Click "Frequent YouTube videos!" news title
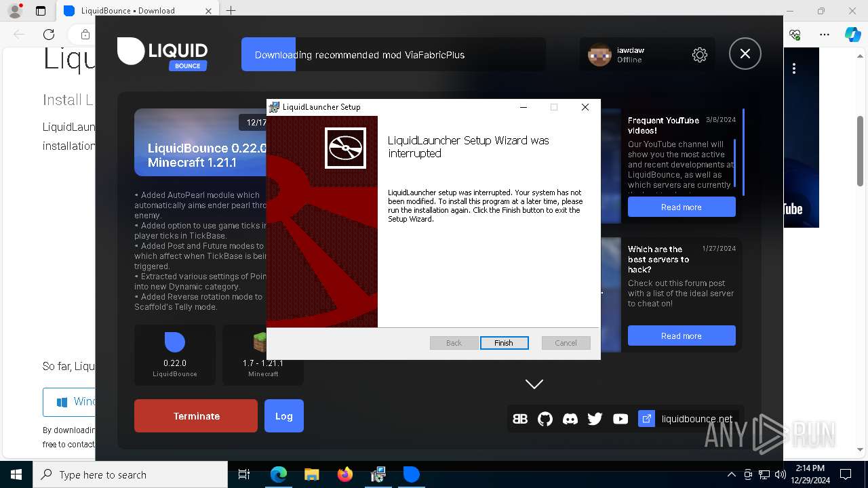This screenshot has height=488, width=868. pyautogui.click(x=663, y=125)
